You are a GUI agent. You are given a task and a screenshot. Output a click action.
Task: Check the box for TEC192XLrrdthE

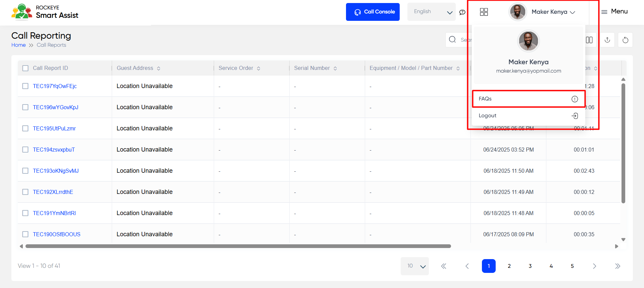(x=26, y=192)
